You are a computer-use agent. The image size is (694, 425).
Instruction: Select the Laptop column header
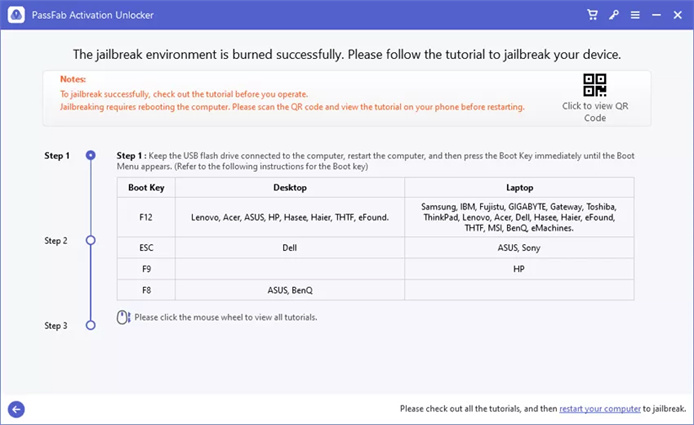tap(518, 187)
